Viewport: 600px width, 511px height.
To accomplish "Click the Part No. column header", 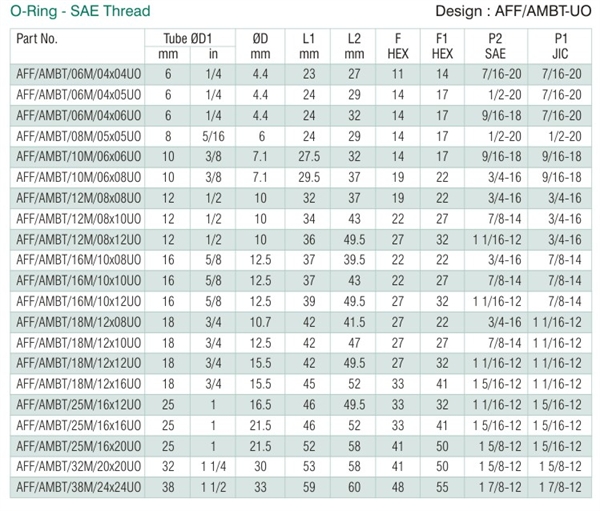I will coord(37,39).
